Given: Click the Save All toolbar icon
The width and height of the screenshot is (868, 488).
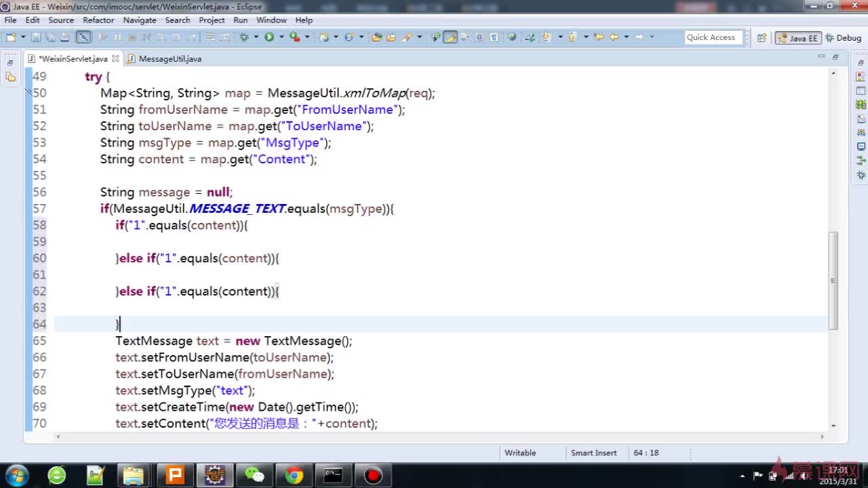Looking at the screenshot, I should point(51,37).
